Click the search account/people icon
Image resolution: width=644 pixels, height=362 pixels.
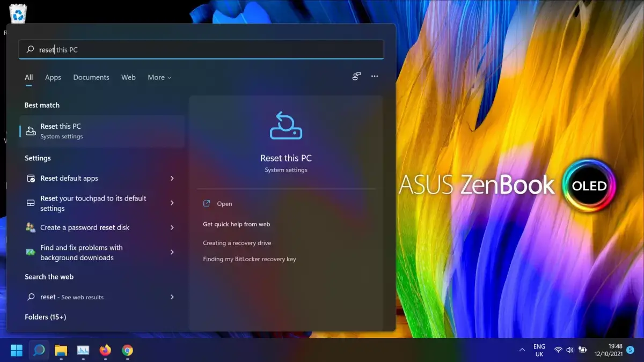pyautogui.click(x=356, y=77)
